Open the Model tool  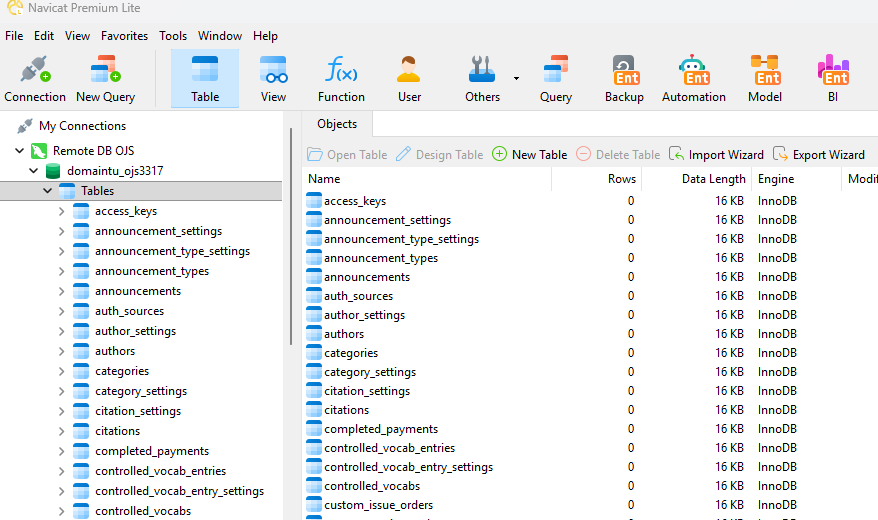pyautogui.click(x=765, y=79)
